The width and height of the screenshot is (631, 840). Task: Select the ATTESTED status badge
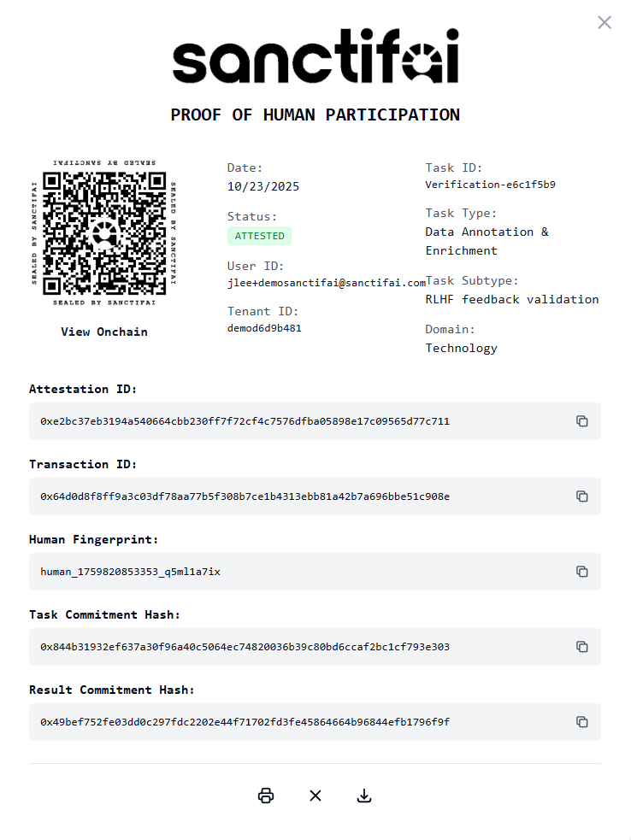pos(259,236)
